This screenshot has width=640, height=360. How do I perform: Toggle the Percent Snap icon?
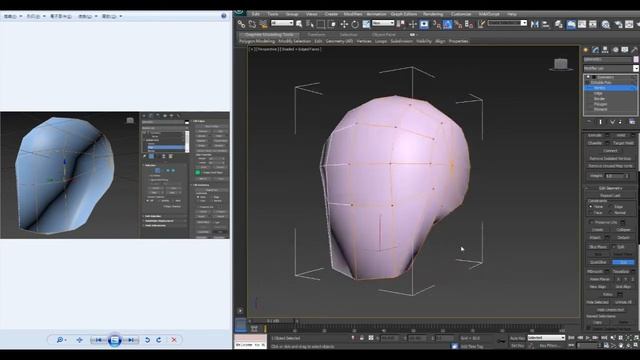(458, 24)
